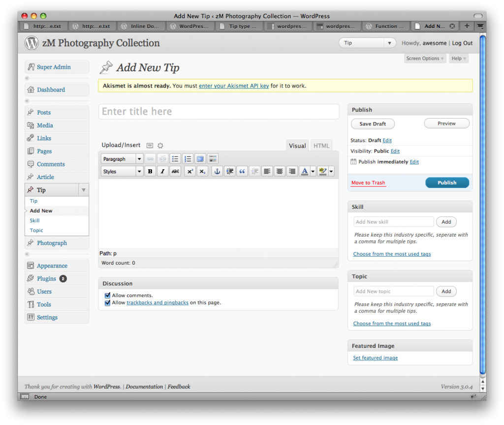This screenshot has width=504, height=425.
Task: Switch to the Function browser tab
Action: [386, 27]
